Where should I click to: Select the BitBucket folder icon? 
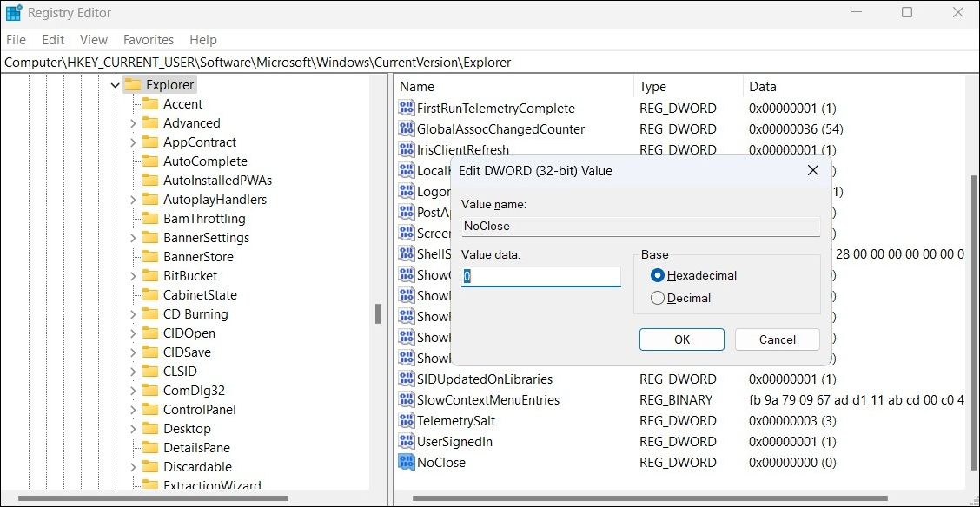[150, 276]
